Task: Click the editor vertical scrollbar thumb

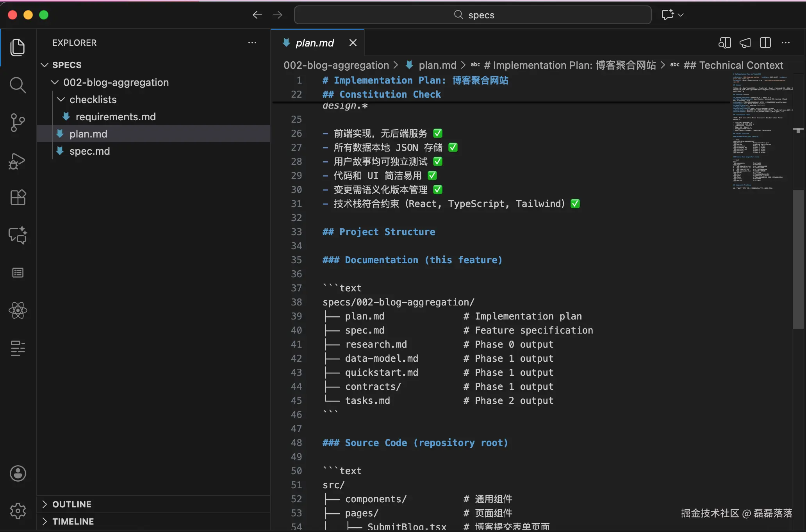Action: (798, 259)
